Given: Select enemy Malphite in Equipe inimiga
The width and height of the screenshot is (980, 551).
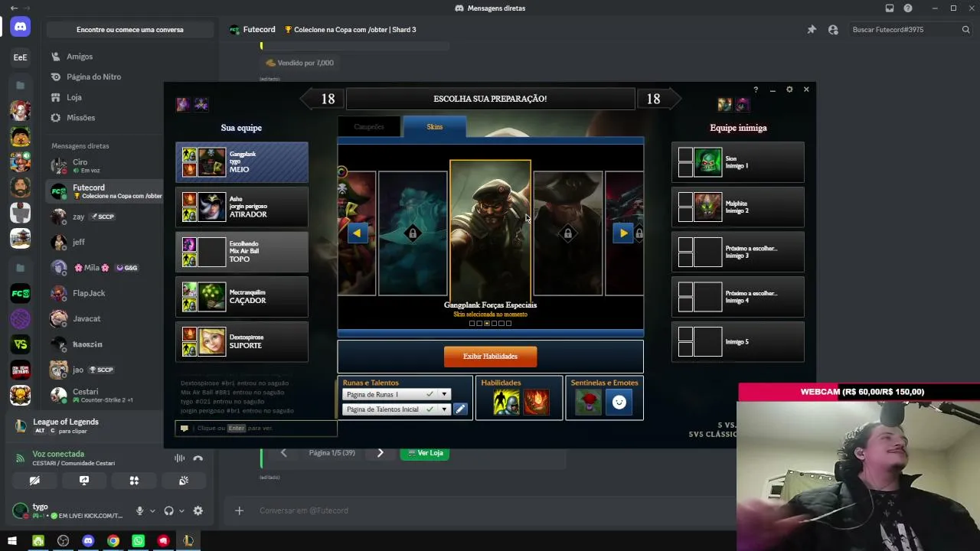Looking at the screenshot, I should click(738, 207).
